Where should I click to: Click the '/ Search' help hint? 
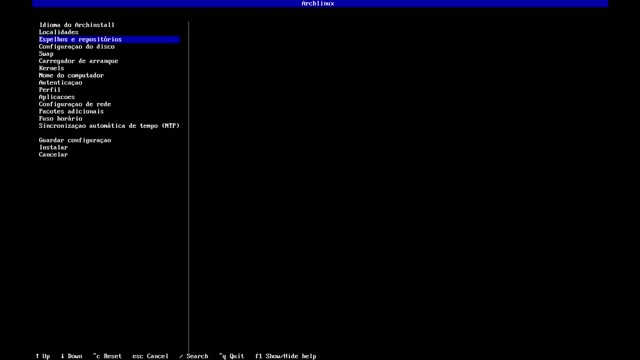[193, 356]
